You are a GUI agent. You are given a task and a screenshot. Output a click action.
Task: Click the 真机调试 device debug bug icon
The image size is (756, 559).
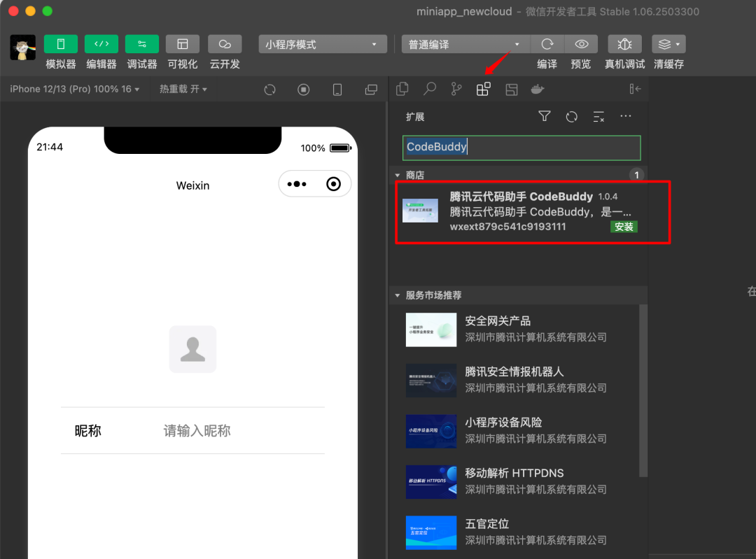coord(624,44)
